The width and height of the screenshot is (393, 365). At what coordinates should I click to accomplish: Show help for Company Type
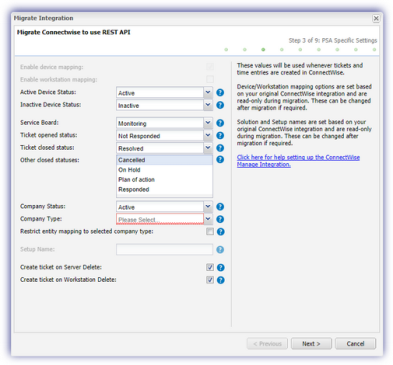[220, 219]
